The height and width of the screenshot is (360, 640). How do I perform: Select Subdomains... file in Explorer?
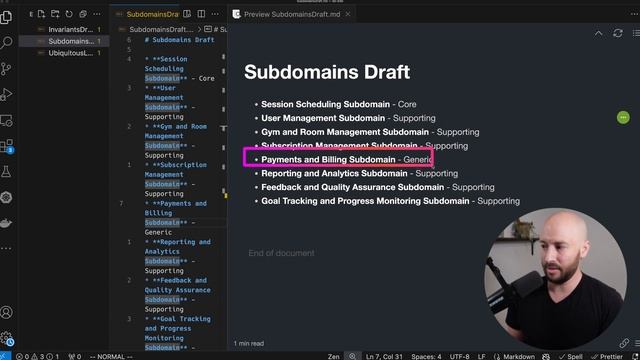click(x=64, y=41)
